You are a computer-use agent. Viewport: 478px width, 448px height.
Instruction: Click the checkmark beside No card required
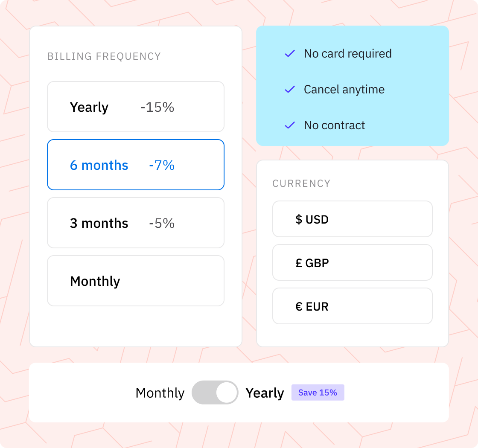[x=290, y=54]
